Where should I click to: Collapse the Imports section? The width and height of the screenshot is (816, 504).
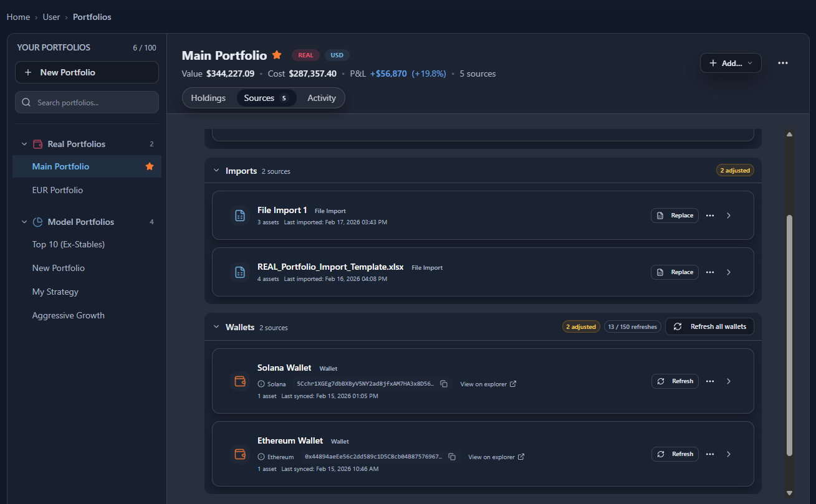216,170
